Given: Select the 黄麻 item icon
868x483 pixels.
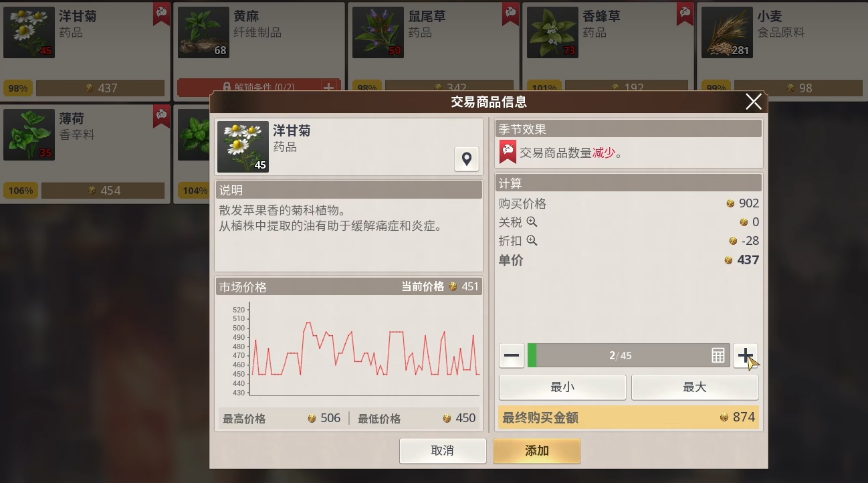Looking at the screenshot, I should pyautogui.click(x=203, y=32).
